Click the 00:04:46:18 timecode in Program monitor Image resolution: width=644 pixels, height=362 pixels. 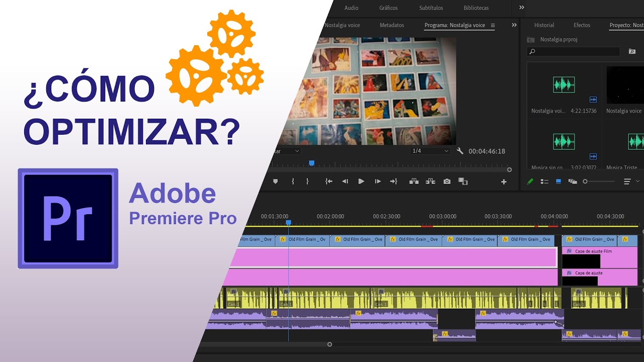click(x=487, y=151)
